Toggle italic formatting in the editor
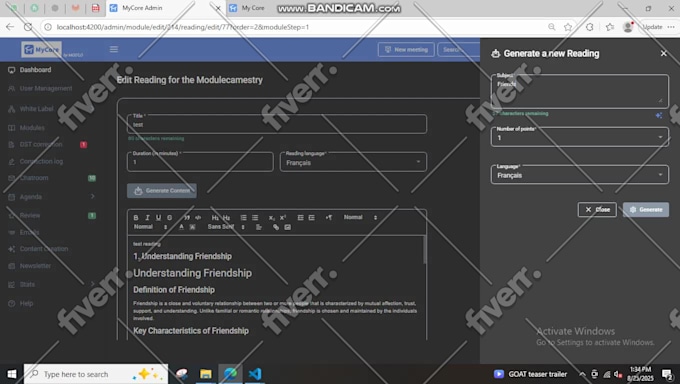 pos(147,217)
